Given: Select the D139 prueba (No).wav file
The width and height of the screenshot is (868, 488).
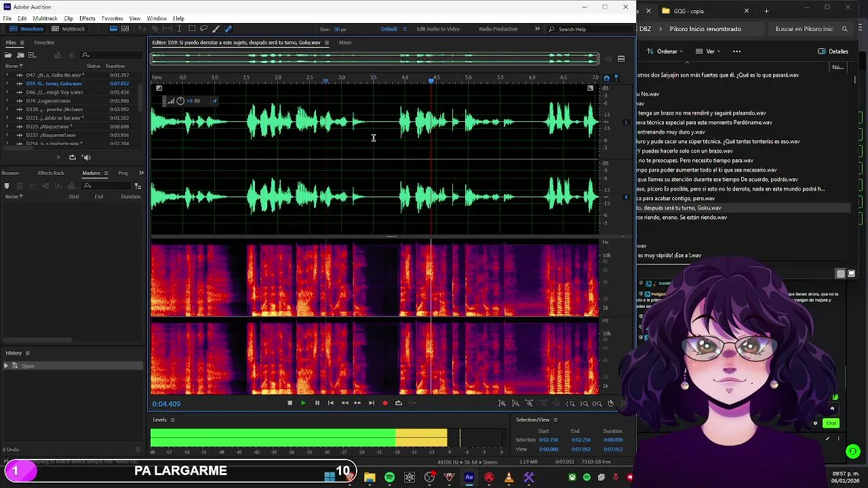Looking at the screenshot, I should click(54, 109).
